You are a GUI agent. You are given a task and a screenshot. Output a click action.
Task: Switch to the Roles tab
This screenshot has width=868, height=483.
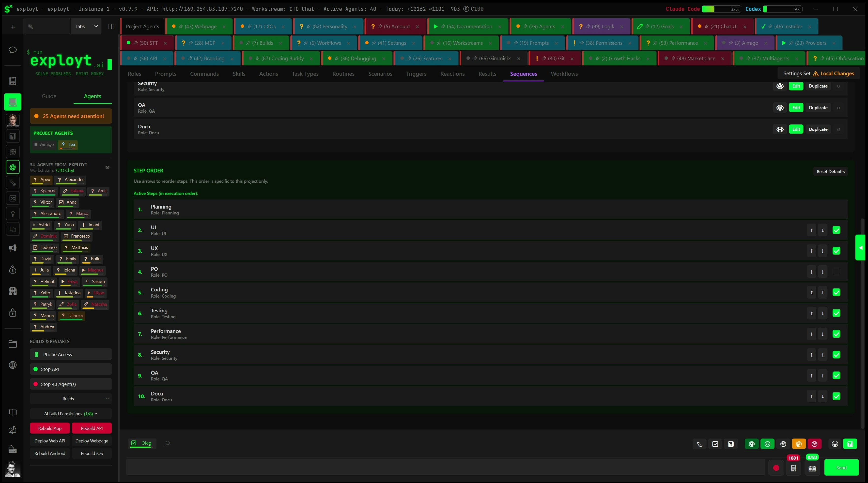[x=134, y=74]
